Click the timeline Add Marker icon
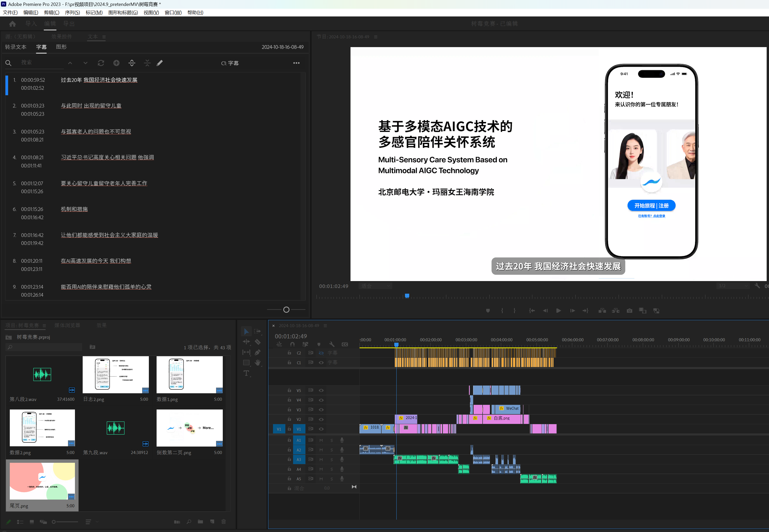 [319, 344]
